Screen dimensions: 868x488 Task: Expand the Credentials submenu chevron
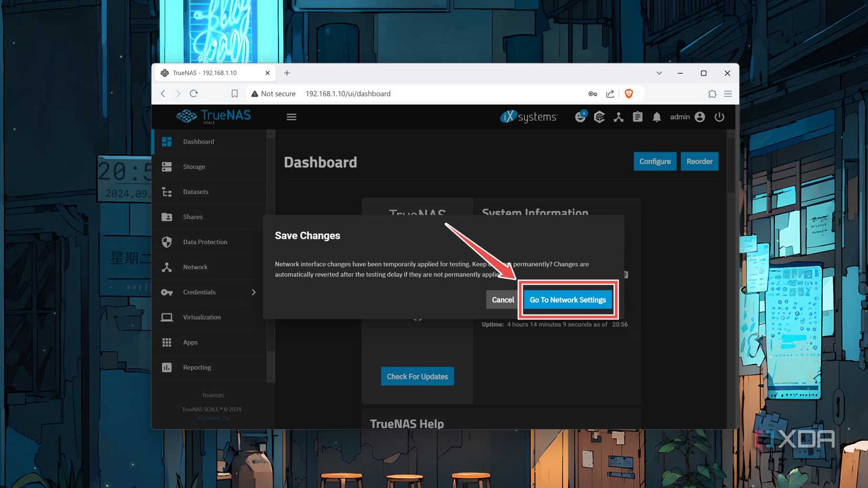pyautogui.click(x=254, y=292)
